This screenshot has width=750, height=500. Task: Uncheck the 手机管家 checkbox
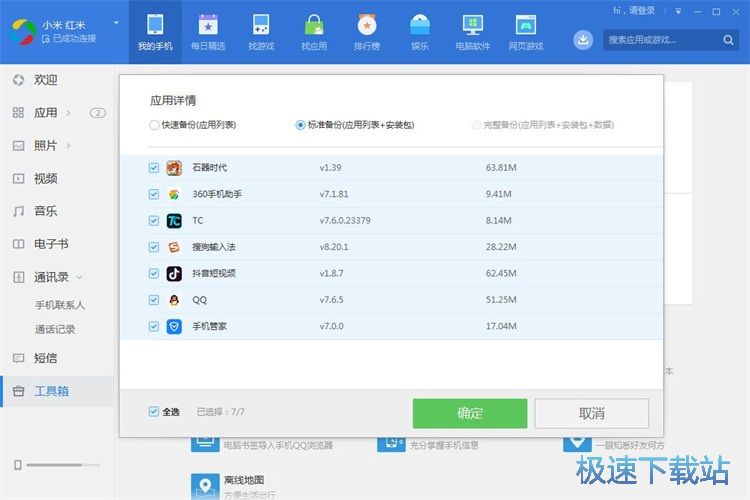click(x=154, y=326)
